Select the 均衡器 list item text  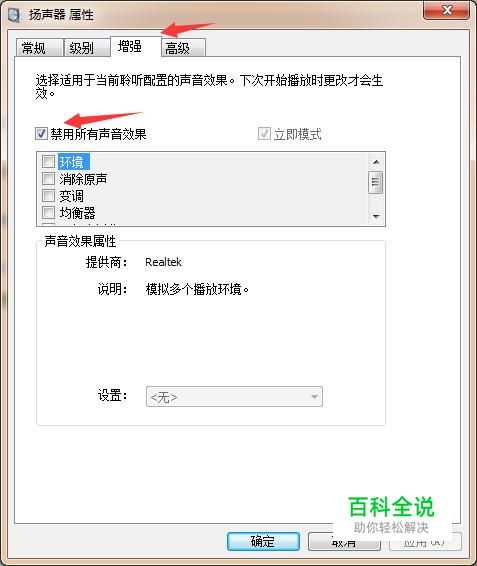click(77, 213)
